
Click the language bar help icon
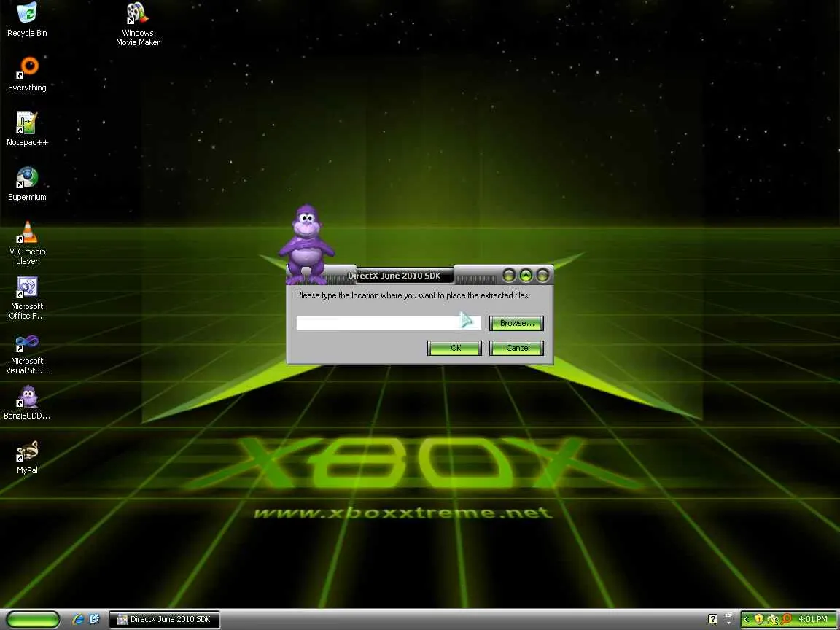tap(712, 619)
